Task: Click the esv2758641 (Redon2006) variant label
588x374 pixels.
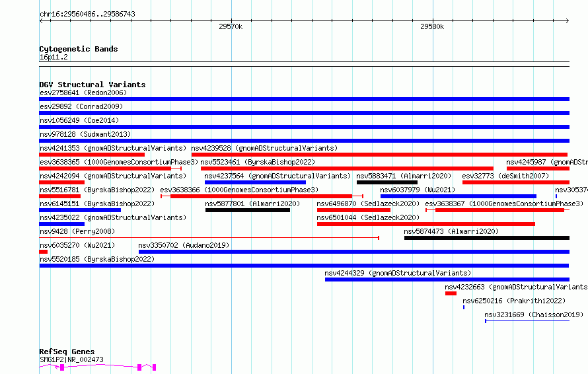Action: (83, 93)
